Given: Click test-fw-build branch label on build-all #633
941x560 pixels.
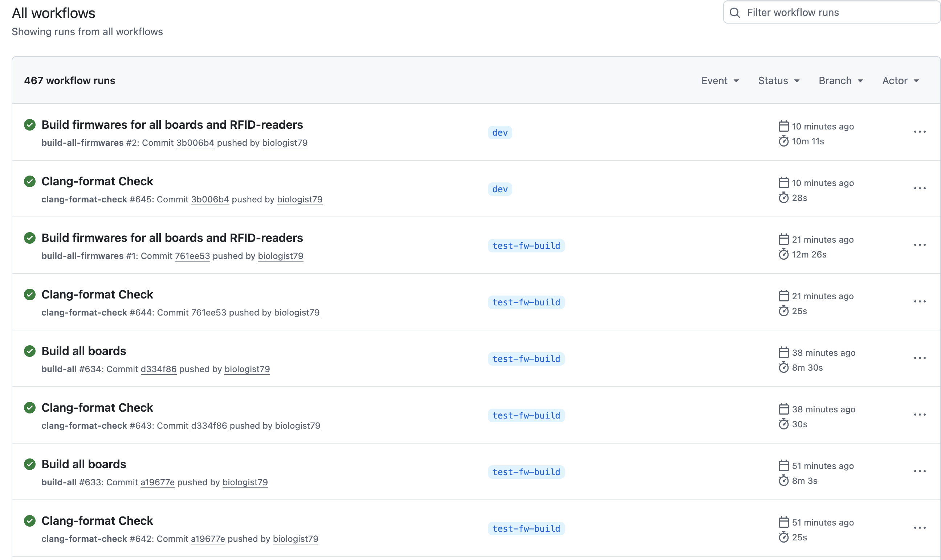Looking at the screenshot, I should pos(526,472).
